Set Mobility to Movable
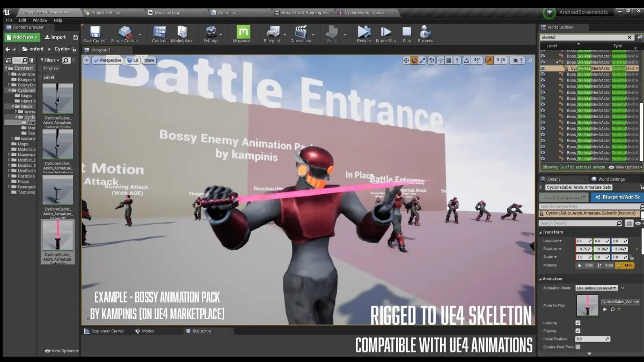 click(625, 265)
